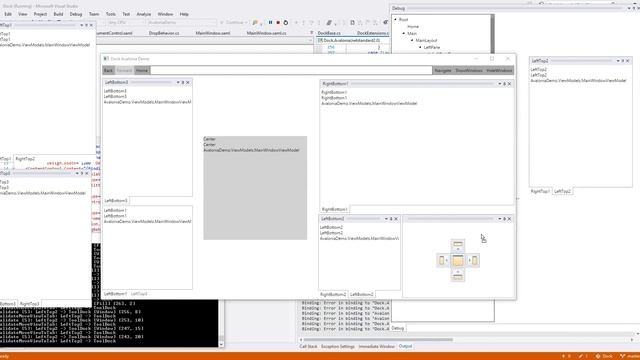
Task: Click the top dock indicator in the docking cross
Action: coord(458,245)
